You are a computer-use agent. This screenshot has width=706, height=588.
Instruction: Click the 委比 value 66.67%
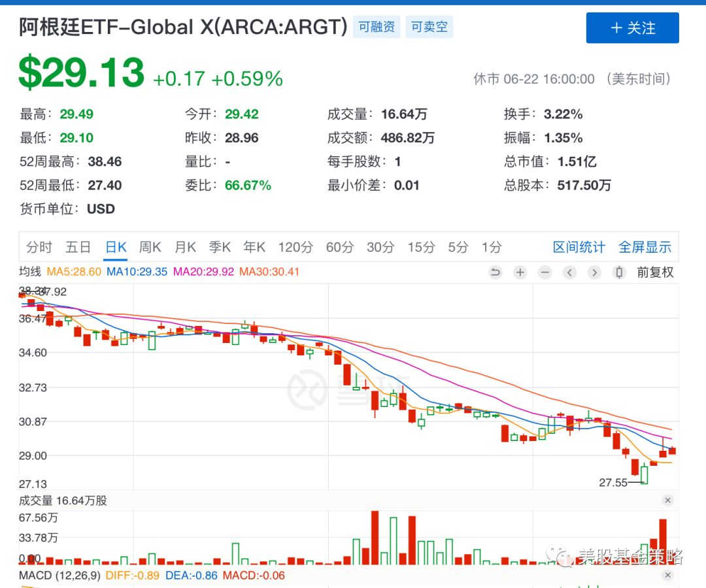[x=248, y=186]
